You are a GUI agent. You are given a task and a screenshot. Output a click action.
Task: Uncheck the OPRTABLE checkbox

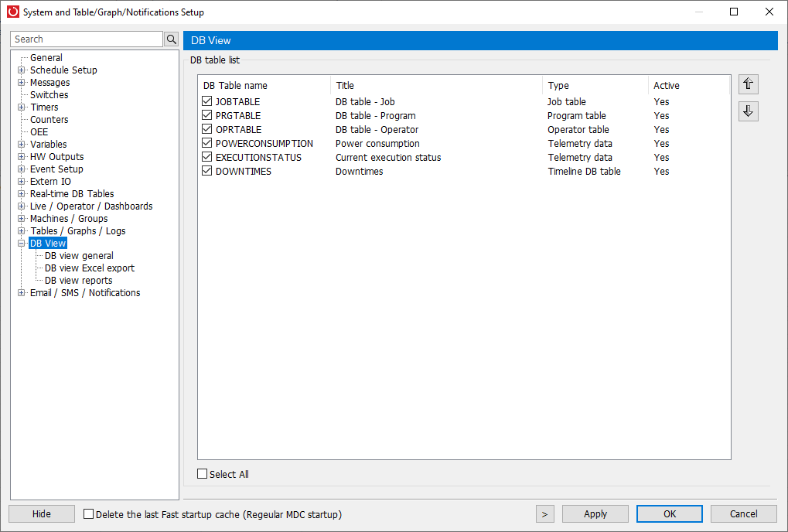pyautogui.click(x=206, y=129)
